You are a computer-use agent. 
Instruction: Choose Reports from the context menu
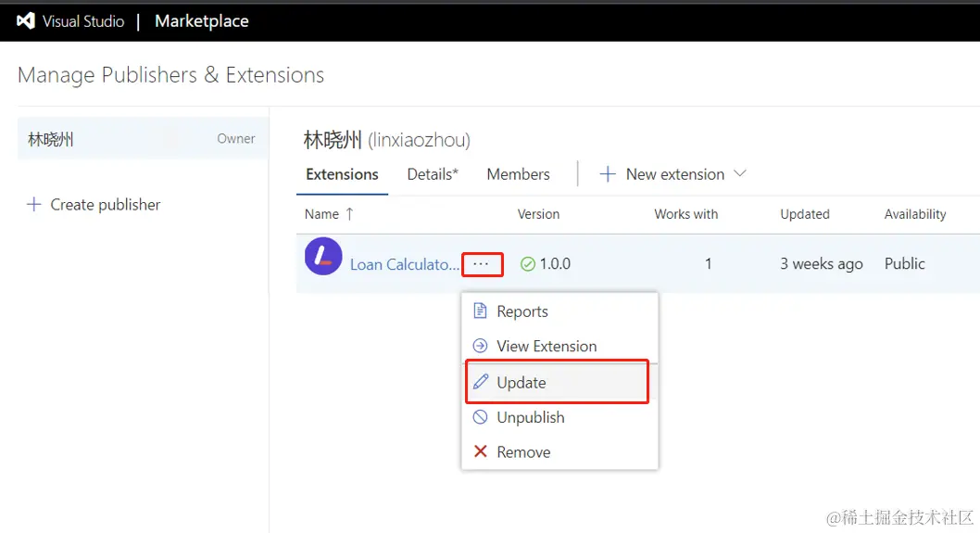tap(559, 311)
